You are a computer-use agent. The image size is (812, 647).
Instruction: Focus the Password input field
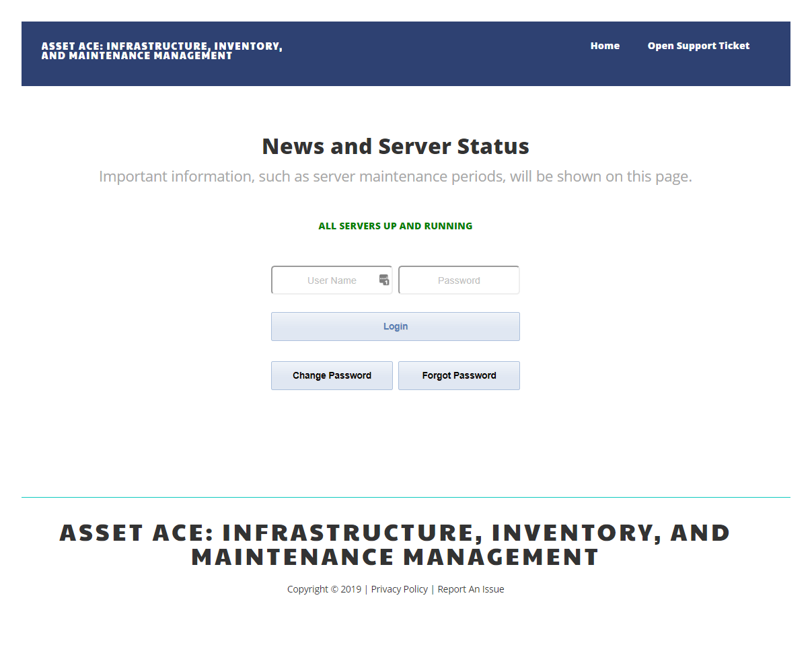pos(459,280)
